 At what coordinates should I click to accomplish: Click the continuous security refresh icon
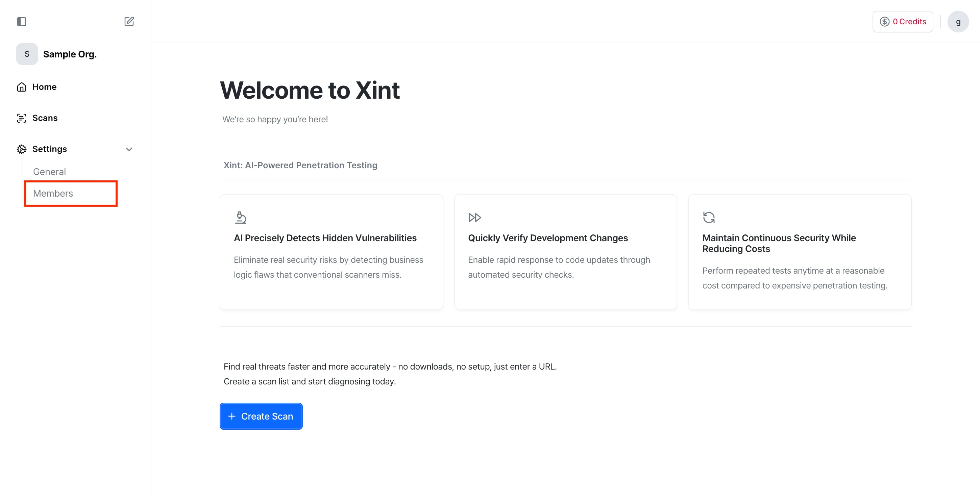click(x=708, y=218)
